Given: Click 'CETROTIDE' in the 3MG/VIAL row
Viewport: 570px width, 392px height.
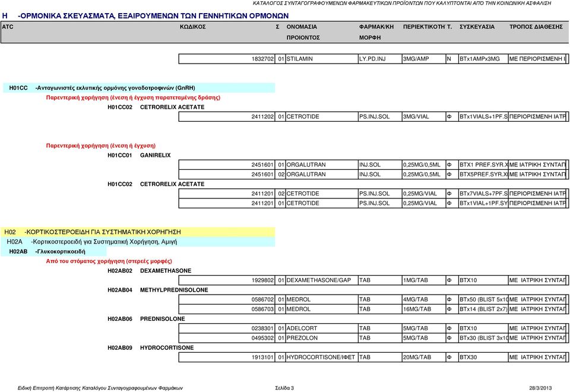Looking at the screenshot, I should coord(303,117).
